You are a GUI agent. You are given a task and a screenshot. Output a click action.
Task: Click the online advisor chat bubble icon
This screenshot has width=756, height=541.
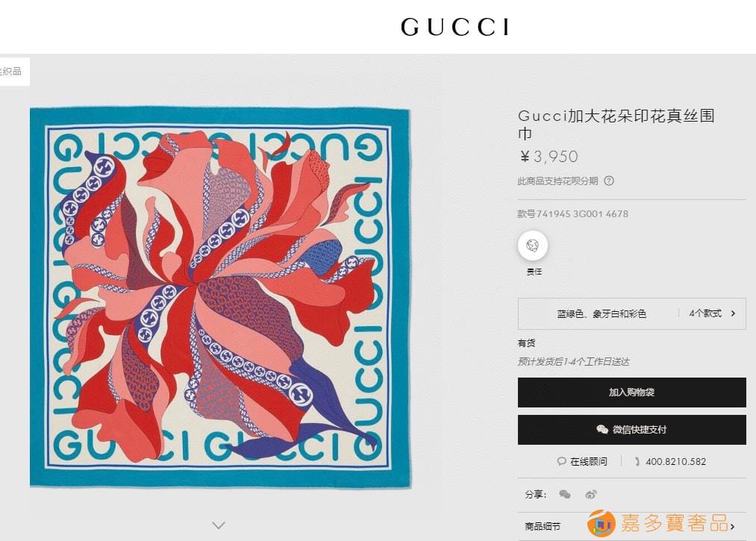pyautogui.click(x=561, y=461)
